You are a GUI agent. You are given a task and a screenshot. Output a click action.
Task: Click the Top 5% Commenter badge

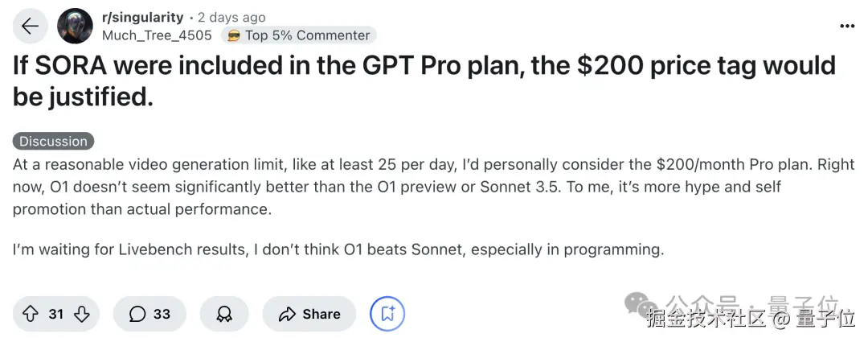pos(308,35)
